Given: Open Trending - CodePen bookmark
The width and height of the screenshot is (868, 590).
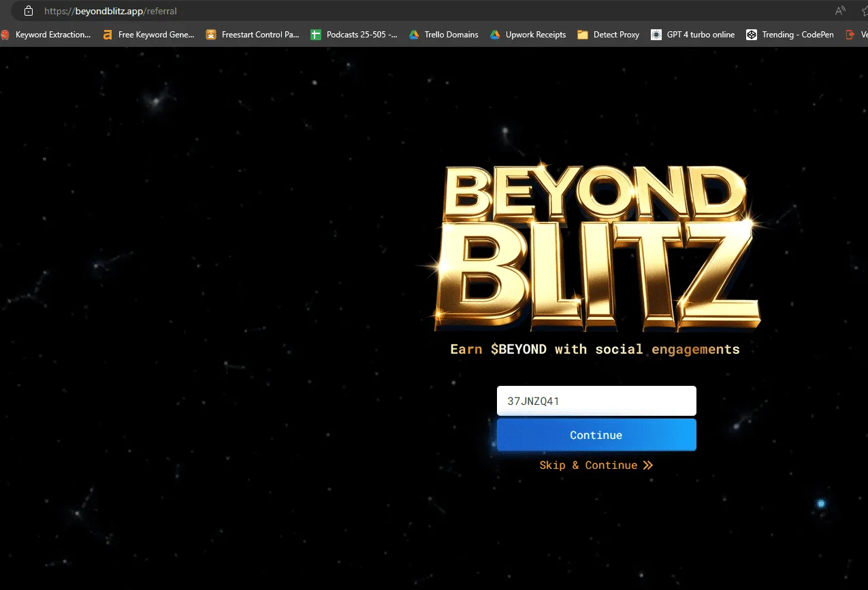Looking at the screenshot, I should click(x=790, y=35).
